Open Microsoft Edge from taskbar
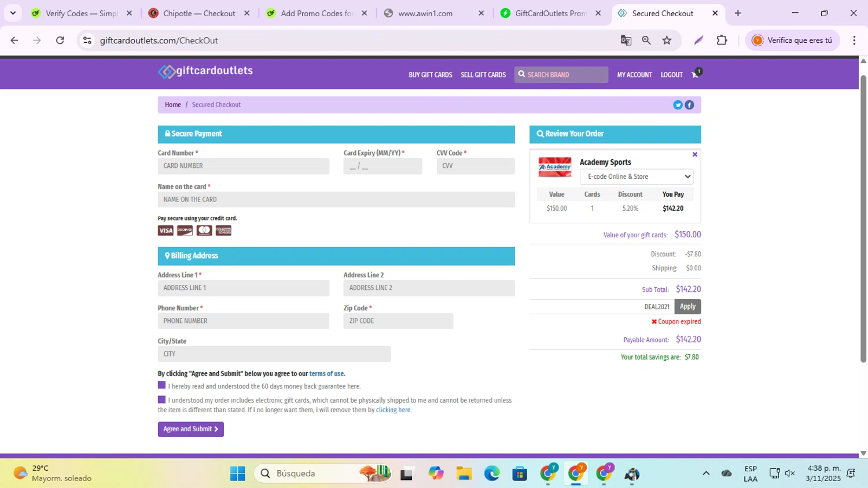 click(492, 474)
